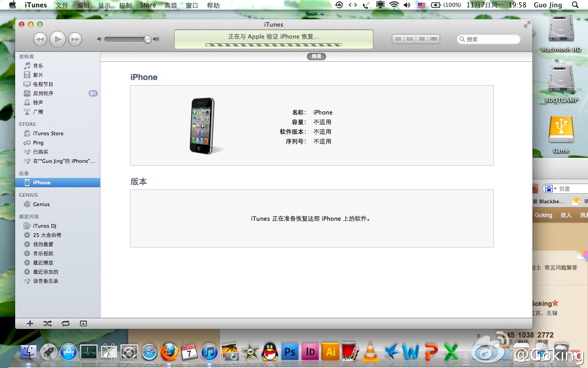Open the 高级 menu
This screenshot has width=588, height=368.
point(171,5)
